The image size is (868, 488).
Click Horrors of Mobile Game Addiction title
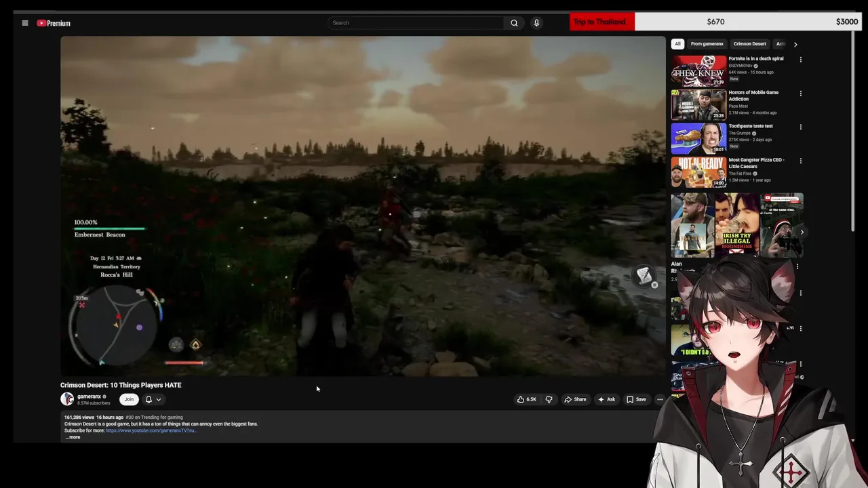(x=753, y=96)
